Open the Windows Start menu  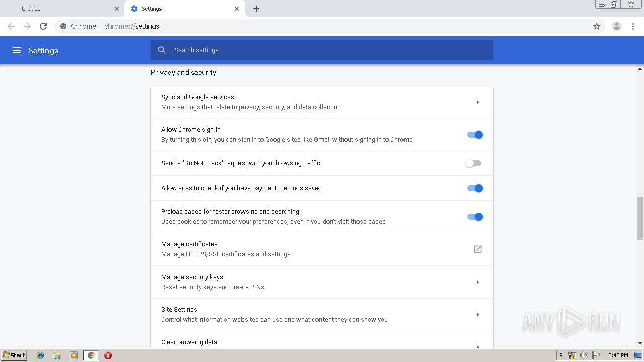(14, 355)
